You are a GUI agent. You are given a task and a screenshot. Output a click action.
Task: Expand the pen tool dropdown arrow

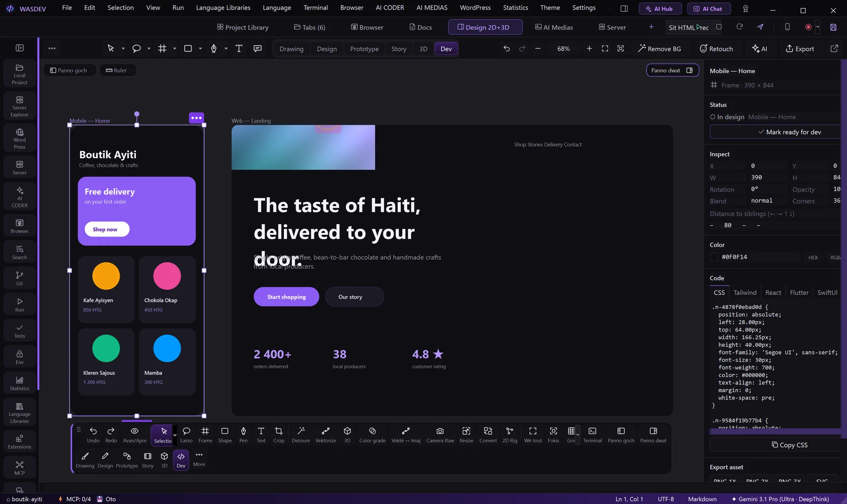pos(226,49)
